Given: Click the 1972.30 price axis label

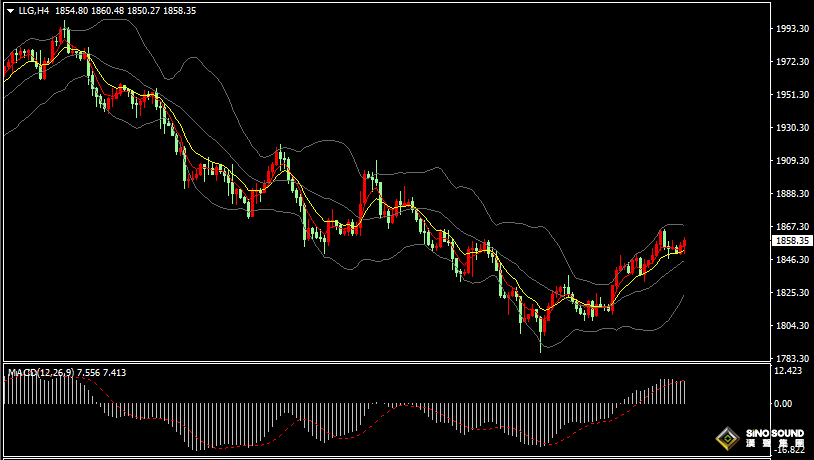Looking at the screenshot, I should [x=791, y=62].
